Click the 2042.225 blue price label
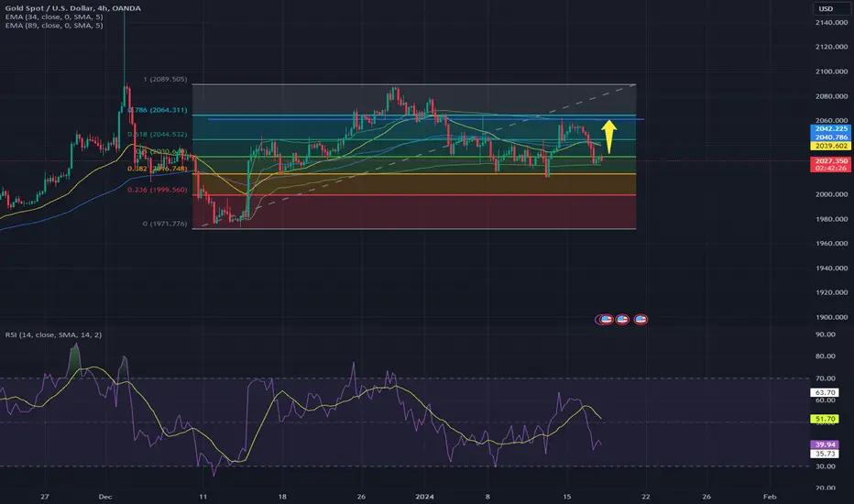 (x=830, y=129)
